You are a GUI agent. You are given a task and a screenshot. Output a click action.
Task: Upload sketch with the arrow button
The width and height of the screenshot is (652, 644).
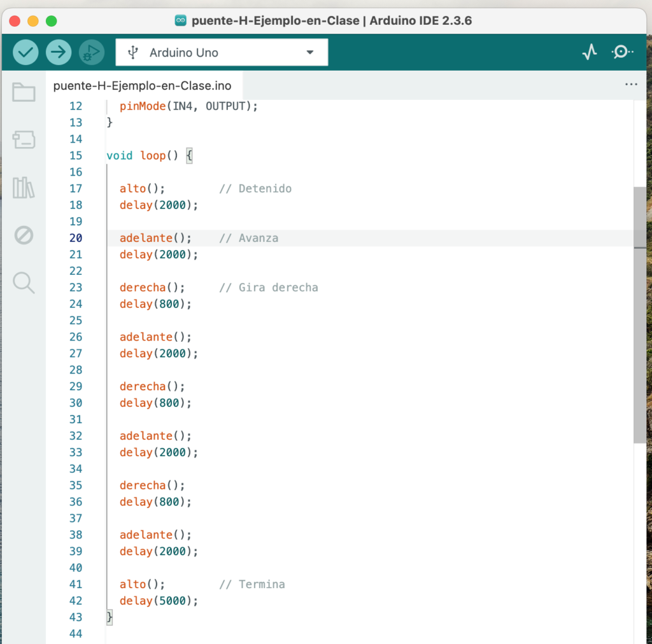pos(59,52)
